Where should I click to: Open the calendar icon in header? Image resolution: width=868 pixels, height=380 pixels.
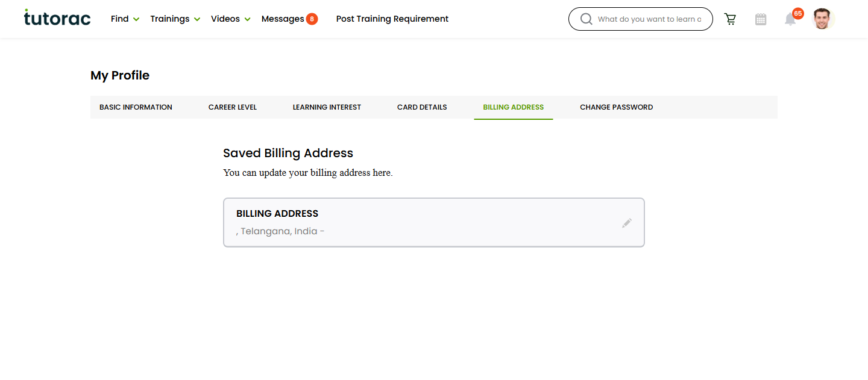coord(761,19)
